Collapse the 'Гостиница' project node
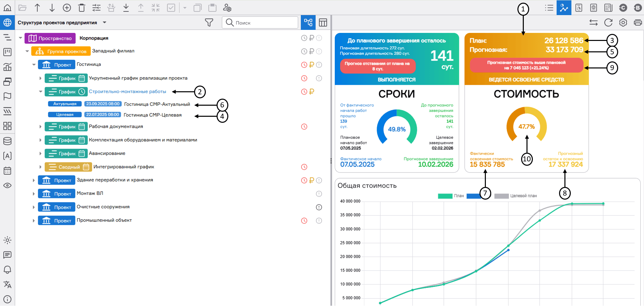 [34, 65]
